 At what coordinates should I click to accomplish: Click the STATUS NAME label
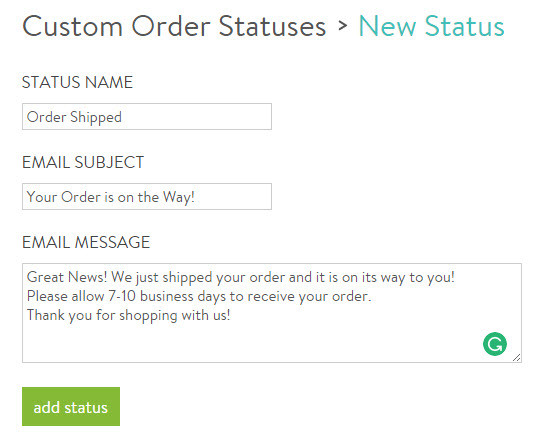pyautogui.click(x=77, y=83)
